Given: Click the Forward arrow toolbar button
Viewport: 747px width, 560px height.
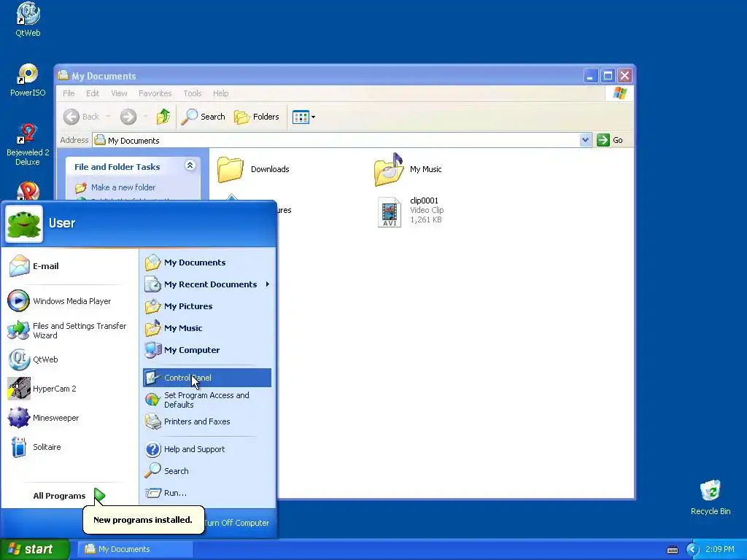Looking at the screenshot, I should coord(128,117).
